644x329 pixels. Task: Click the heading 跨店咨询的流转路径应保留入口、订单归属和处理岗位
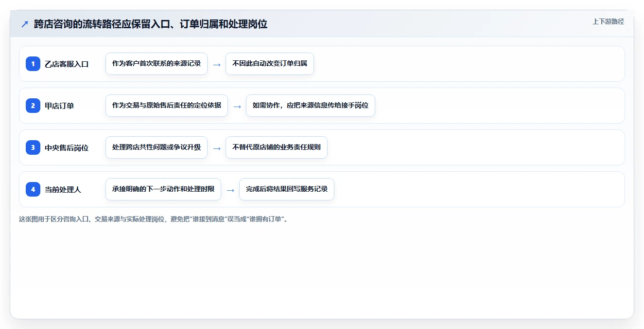151,24
